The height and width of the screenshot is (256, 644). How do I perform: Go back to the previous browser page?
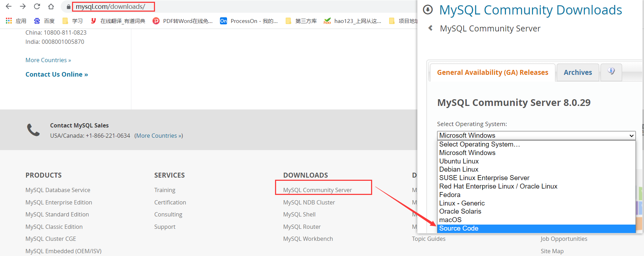9,6
